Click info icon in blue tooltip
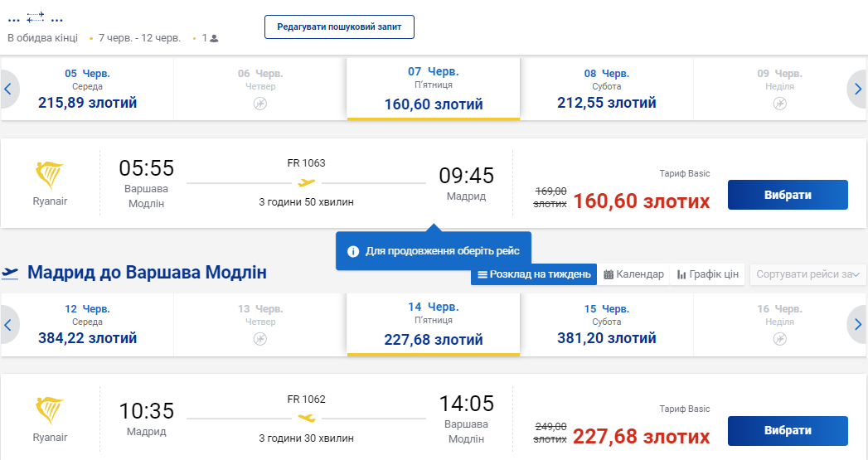The width and height of the screenshot is (868, 460). 353,251
